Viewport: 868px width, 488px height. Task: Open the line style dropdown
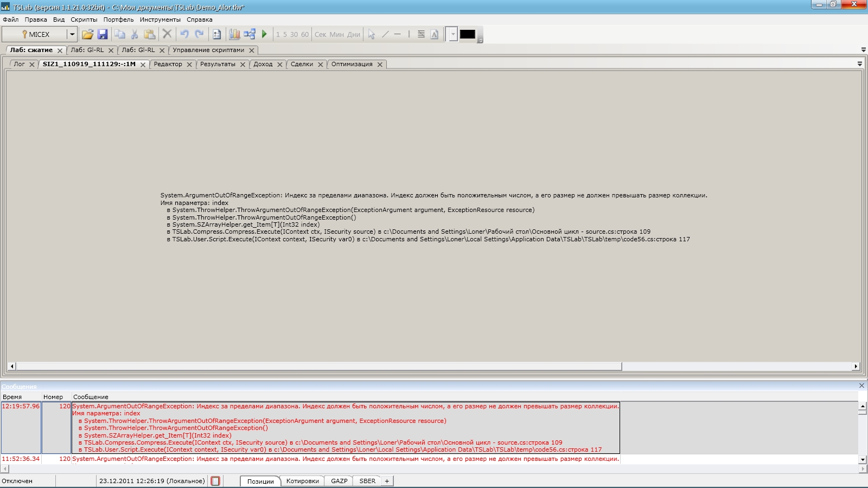coord(452,34)
